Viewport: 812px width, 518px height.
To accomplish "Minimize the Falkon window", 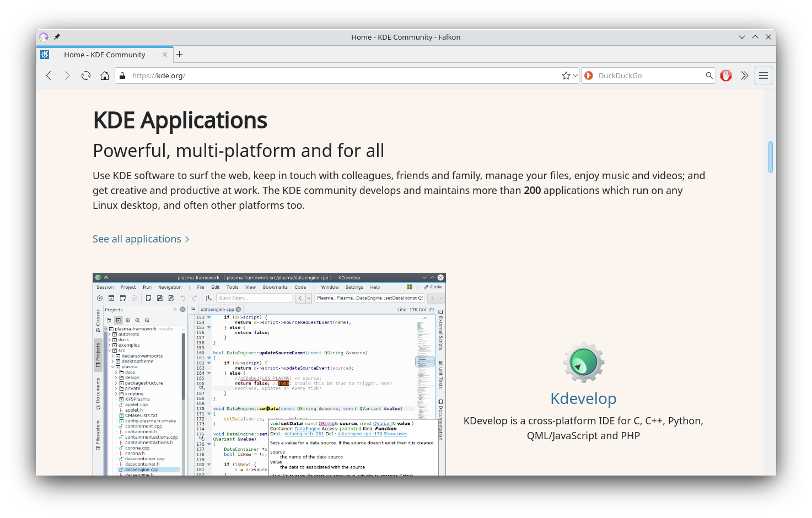I will 742,37.
